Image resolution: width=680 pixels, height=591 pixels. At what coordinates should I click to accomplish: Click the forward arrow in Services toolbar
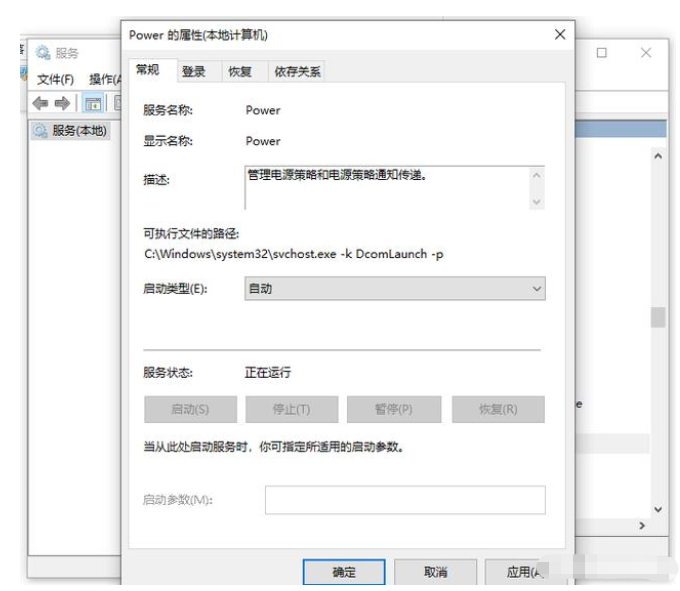(63, 103)
